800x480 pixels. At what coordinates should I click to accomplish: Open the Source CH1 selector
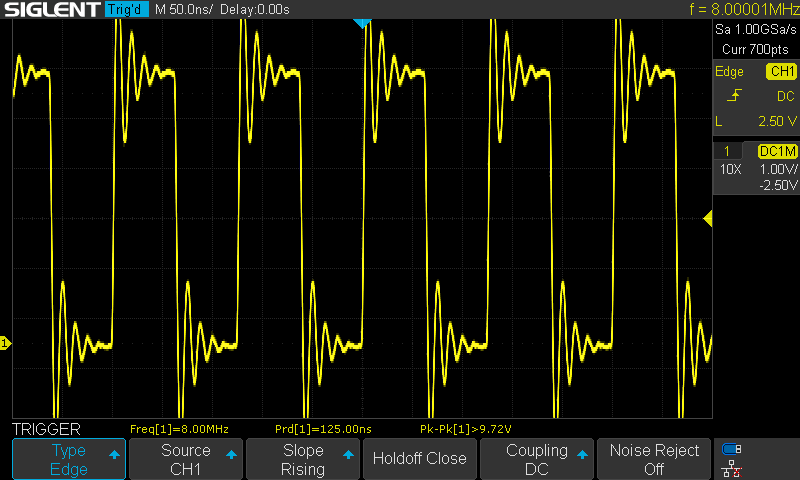(x=186, y=459)
